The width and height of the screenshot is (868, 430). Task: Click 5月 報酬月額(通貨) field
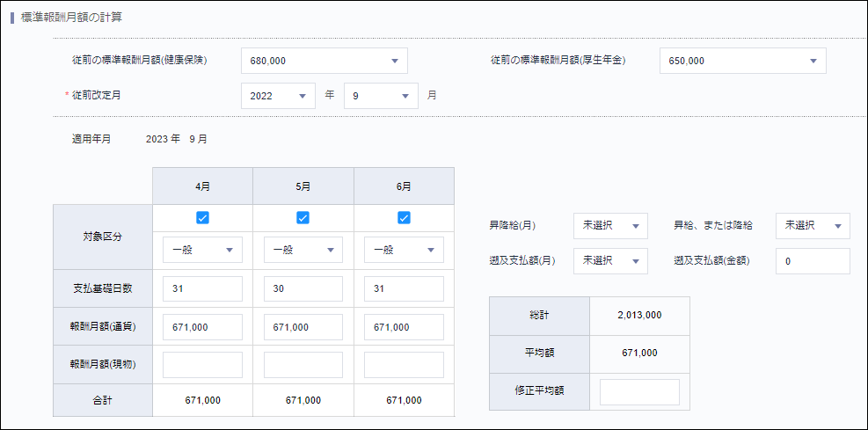tap(303, 327)
